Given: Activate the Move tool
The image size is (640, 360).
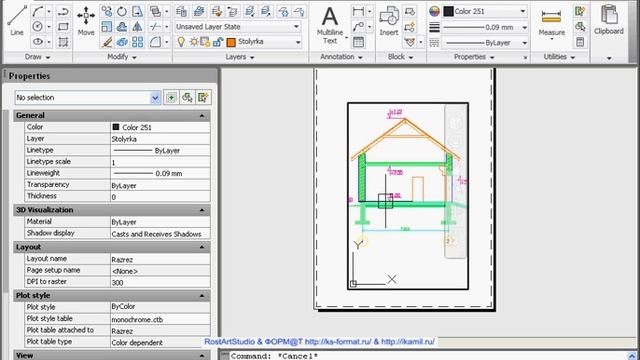Looking at the screenshot, I should coord(86,20).
